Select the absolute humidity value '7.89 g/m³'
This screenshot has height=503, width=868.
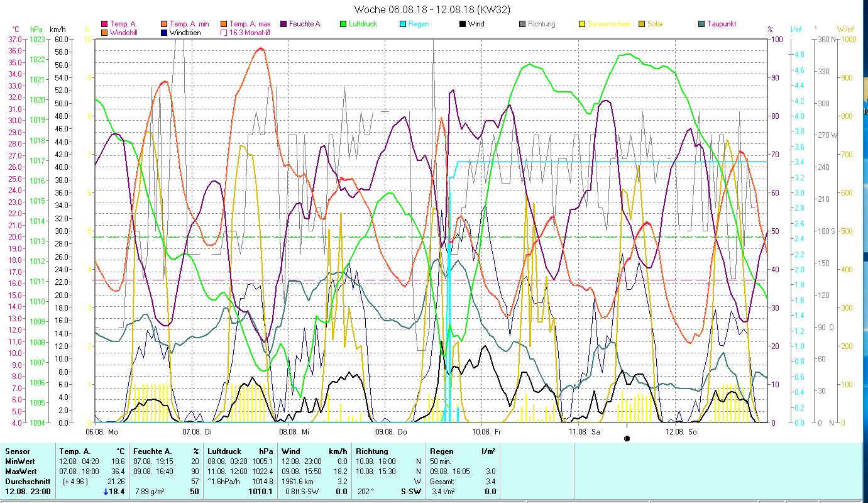click(x=150, y=492)
